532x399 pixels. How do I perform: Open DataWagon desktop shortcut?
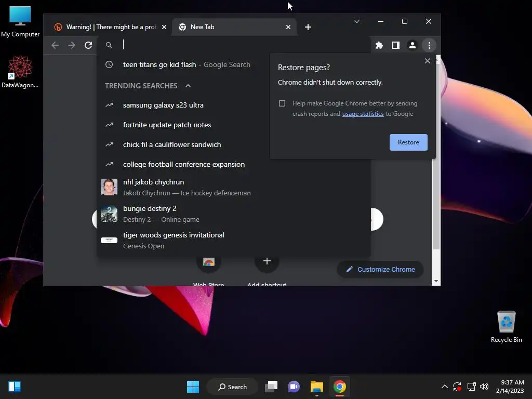[x=20, y=72]
